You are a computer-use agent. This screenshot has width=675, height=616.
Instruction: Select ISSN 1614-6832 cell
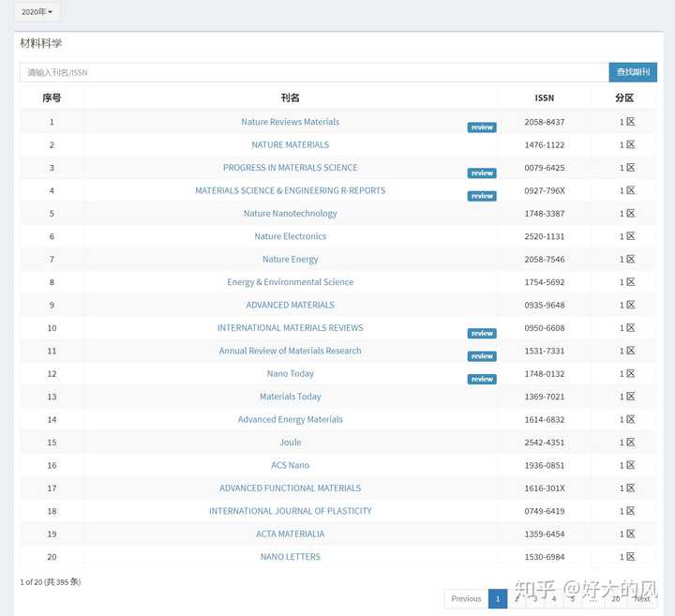click(x=544, y=420)
